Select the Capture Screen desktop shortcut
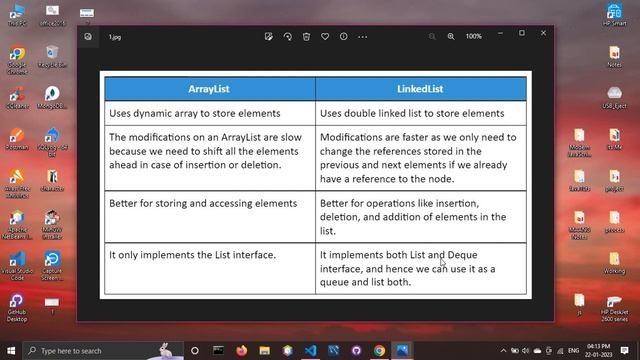This screenshot has height=360, width=640. (52, 266)
